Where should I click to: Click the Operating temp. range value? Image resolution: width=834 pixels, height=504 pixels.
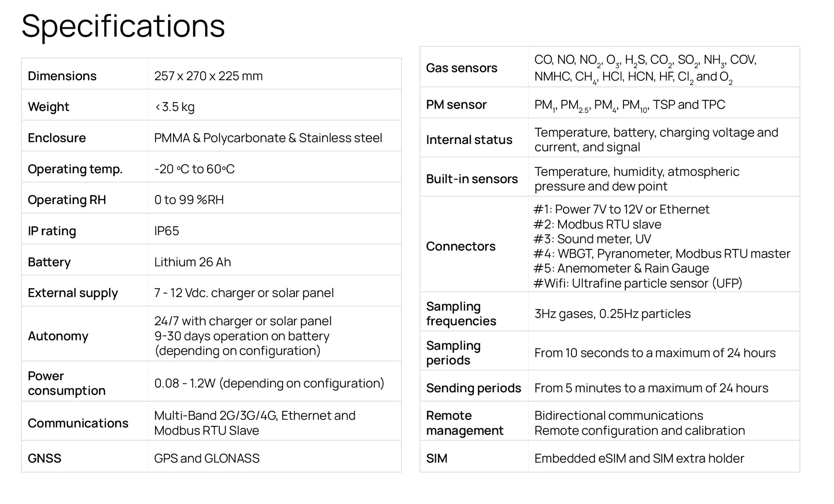tap(195, 169)
